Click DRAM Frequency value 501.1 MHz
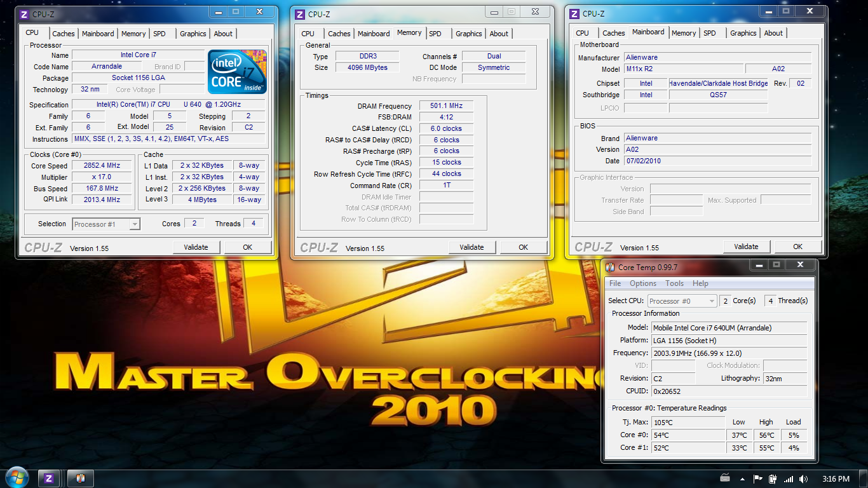The height and width of the screenshot is (488, 868). click(446, 106)
